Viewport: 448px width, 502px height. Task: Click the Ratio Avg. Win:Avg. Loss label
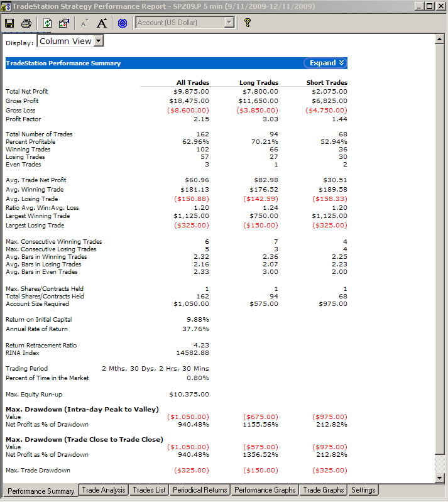(x=42, y=208)
